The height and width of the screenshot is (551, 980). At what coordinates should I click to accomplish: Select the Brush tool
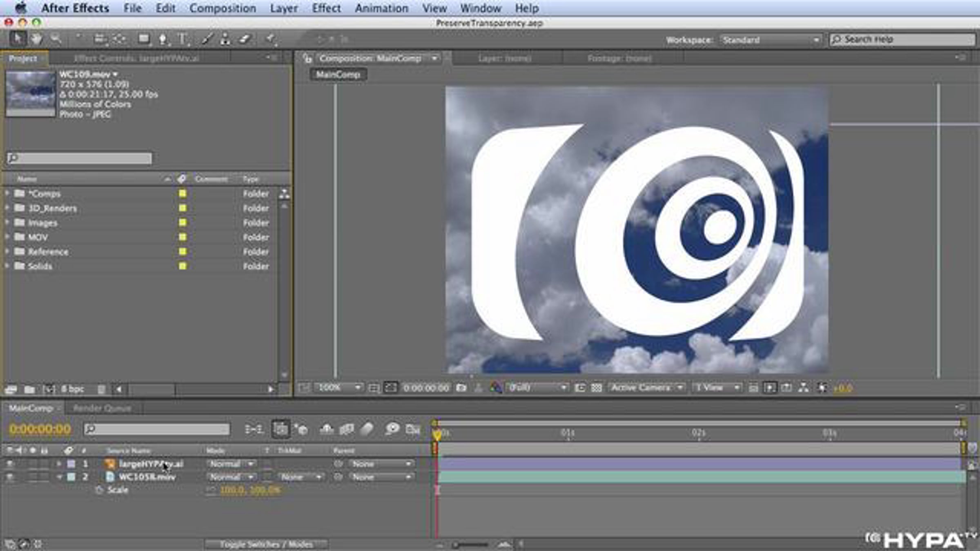[207, 39]
